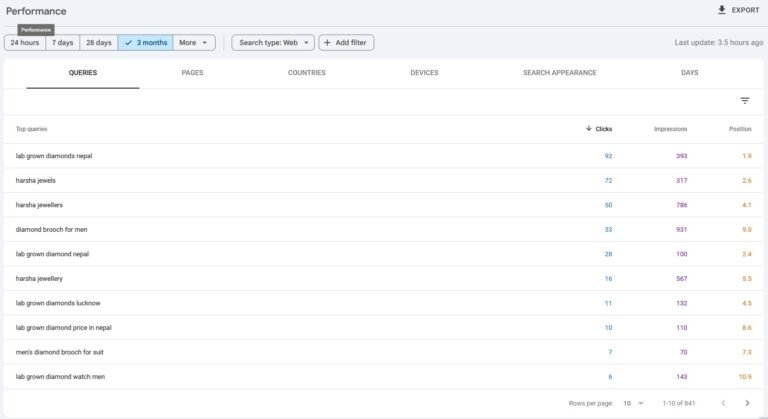Sort table by Impressions column header
Screen dimensions: 768x419
click(x=670, y=129)
